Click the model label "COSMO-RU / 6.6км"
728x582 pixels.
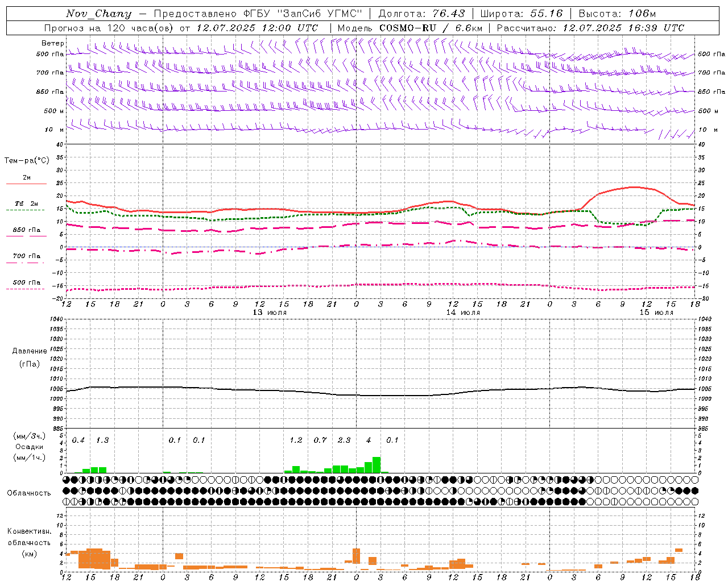(431, 28)
